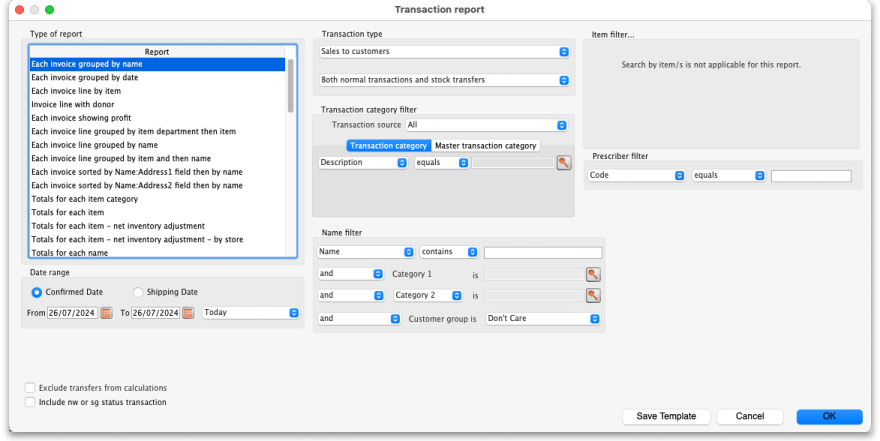Viewport: 880px width, 441px height.
Task: Enable Exclude transfers from calculations
Action: point(30,387)
